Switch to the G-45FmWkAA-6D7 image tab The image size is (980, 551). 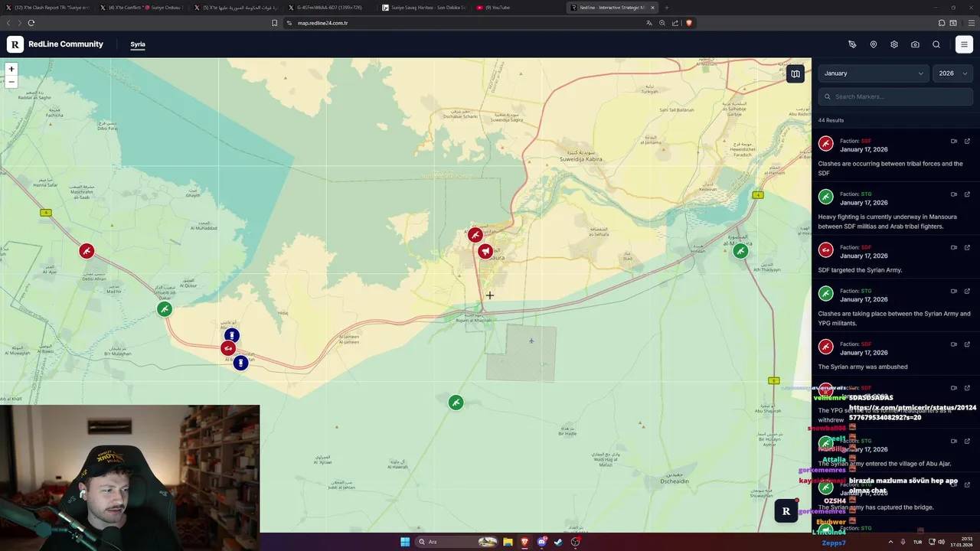329,8
